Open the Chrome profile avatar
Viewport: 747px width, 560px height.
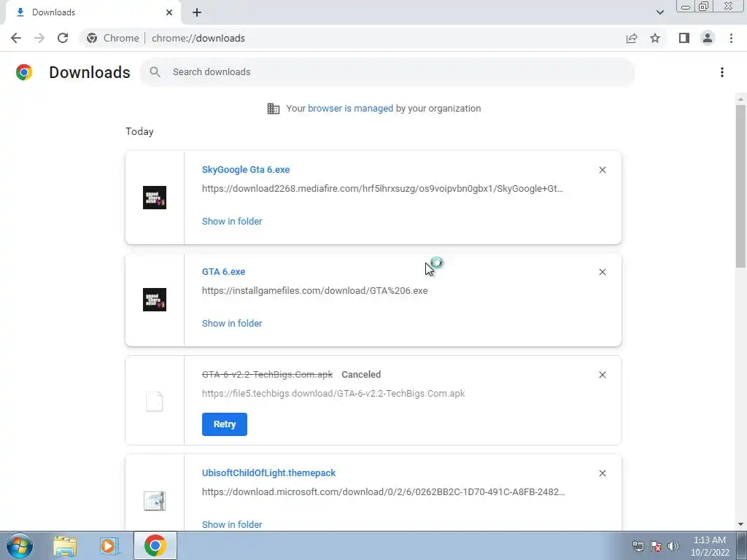[x=708, y=38]
